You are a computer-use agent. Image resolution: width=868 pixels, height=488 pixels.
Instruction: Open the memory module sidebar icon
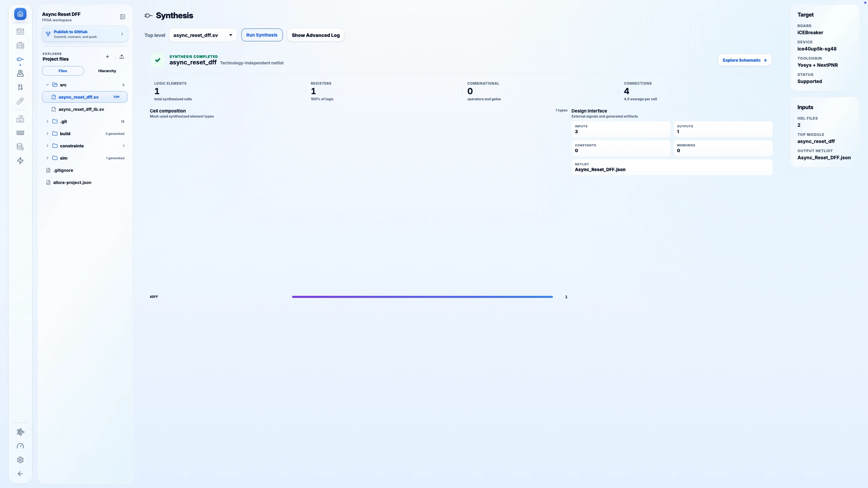pyautogui.click(x=20, y=133)
